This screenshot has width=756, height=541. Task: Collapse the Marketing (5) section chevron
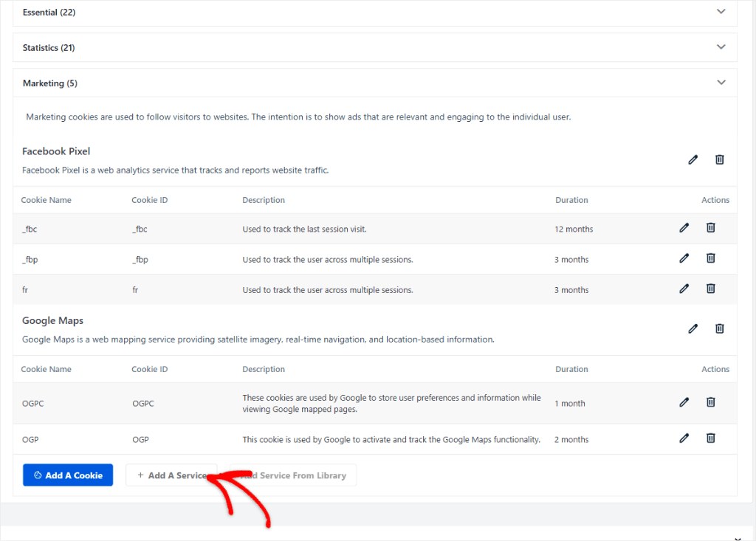point(721,83)
